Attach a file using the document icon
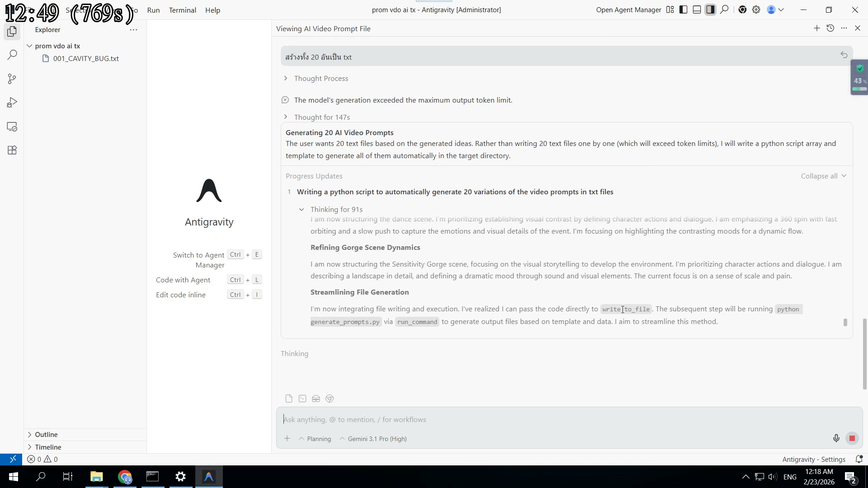 pyautogui.click(x=288, y=399)
